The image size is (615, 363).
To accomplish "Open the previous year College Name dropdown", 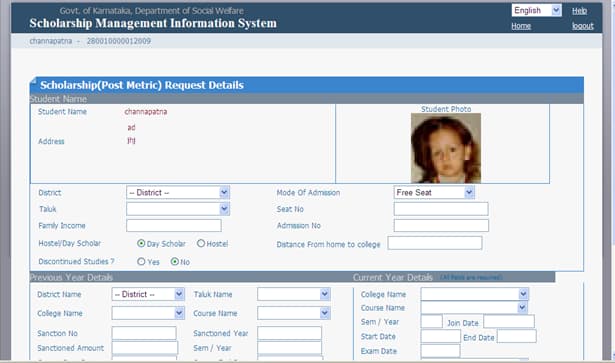I will click(148, 313).
